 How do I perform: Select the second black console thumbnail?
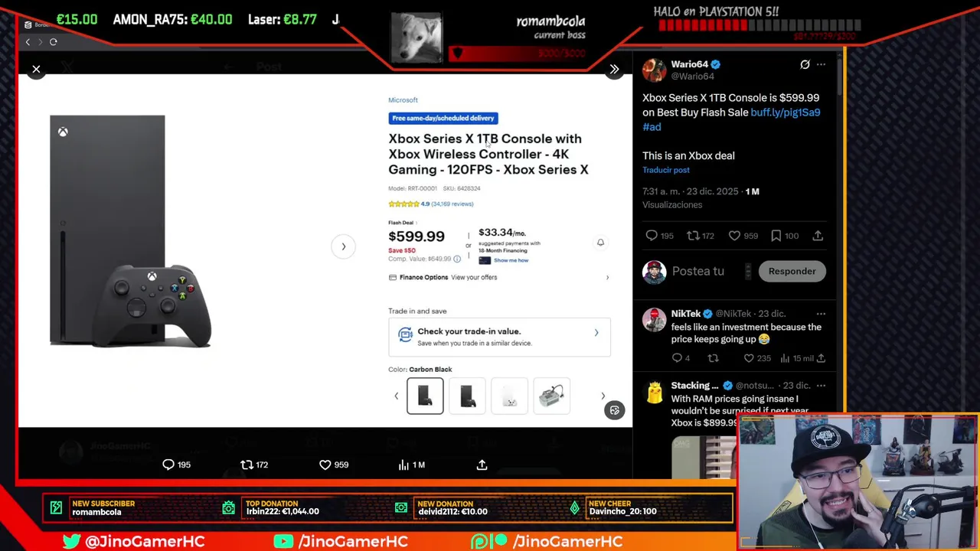click(467, 396)
